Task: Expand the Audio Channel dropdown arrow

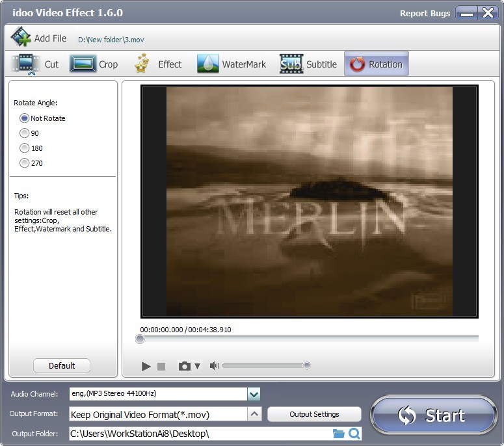Action: coord(254,394)
